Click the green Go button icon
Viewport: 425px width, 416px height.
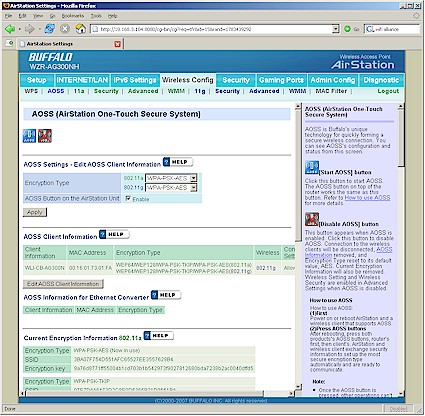(347, 29)
